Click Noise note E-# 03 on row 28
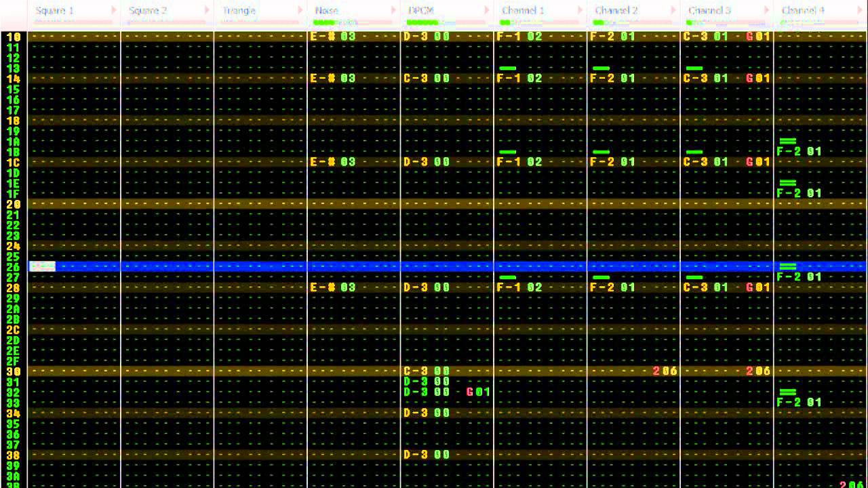Screen dimensions: 868x488 tap(333, 287)
